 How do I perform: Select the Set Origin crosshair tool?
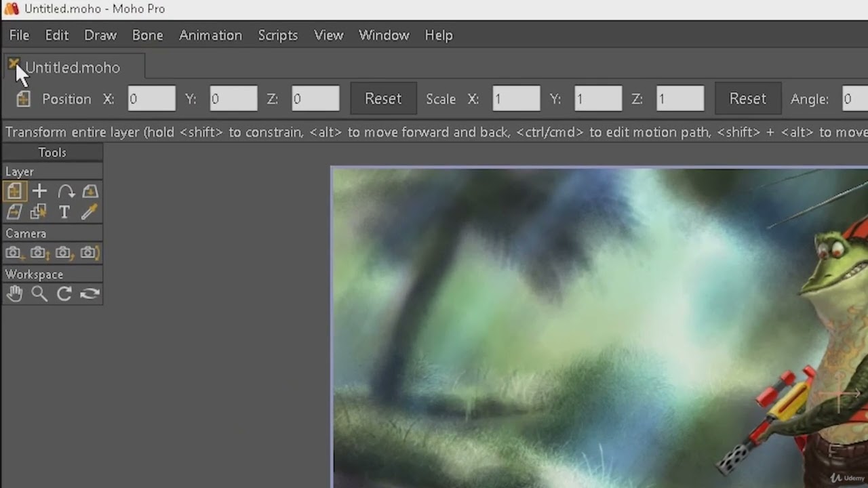39,192
